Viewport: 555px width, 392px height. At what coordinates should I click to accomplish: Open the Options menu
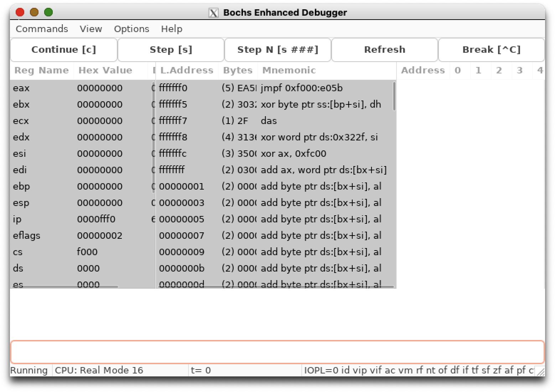point(131,29)
